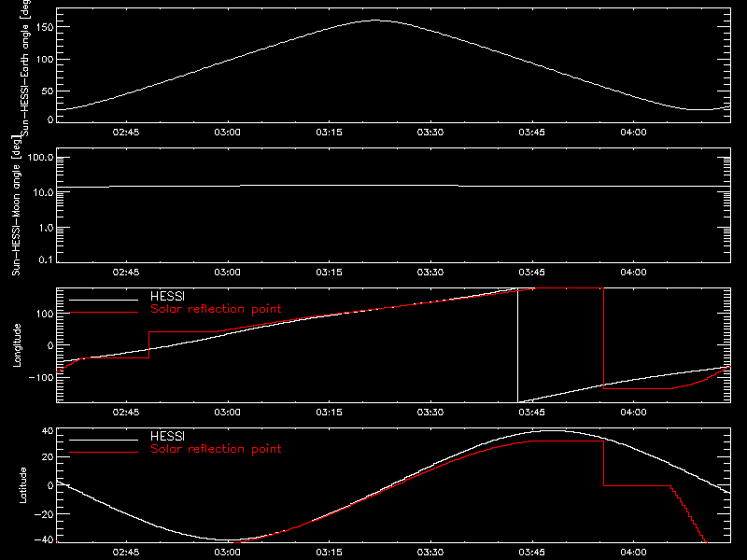Viewport: 747px width, 560px height.
Task: Click -100 tick on Longitude axis
Action: [x=42, y=377]
